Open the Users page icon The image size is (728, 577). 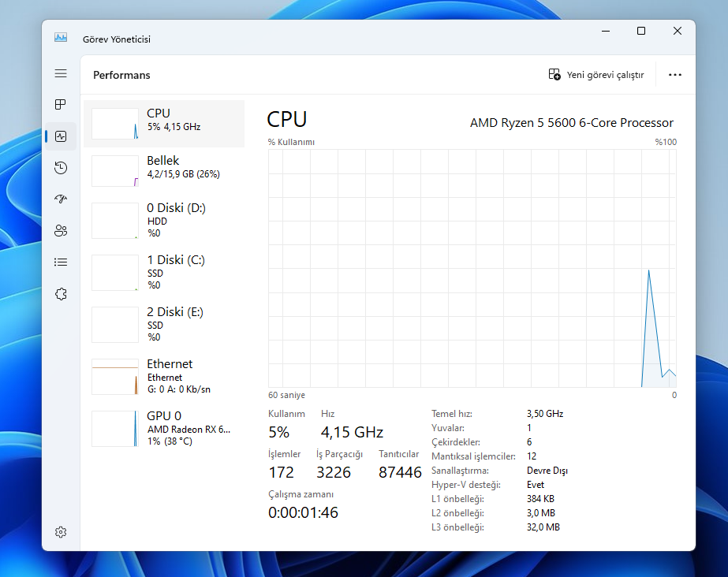click(61, 230)
